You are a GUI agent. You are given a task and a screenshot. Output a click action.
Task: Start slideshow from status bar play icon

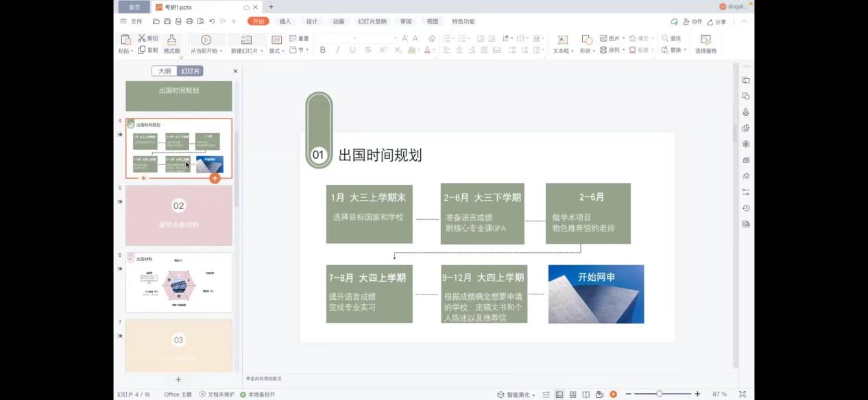tap(613, 395)
